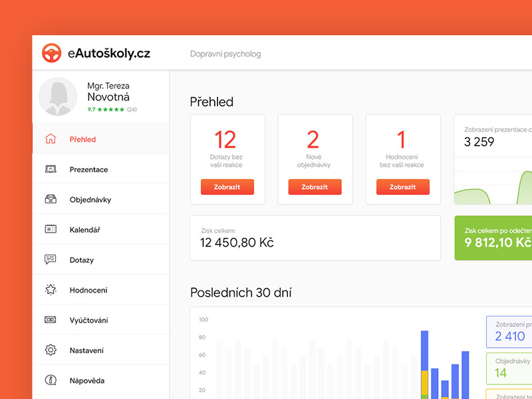Click the gear icon beside Nastavení

[51, 350]
